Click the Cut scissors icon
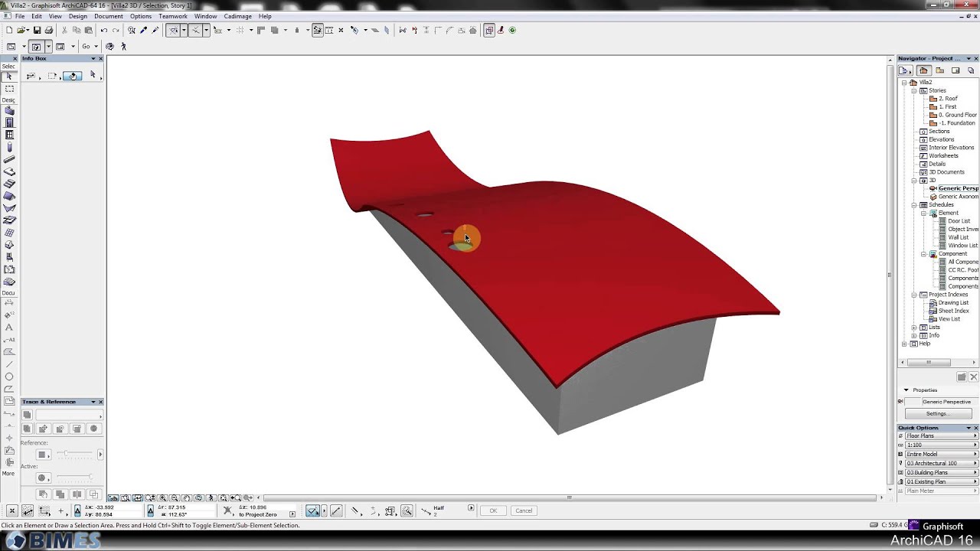Image resolution: width=980 pixels, height=551 pixels. tap(64, 31)
